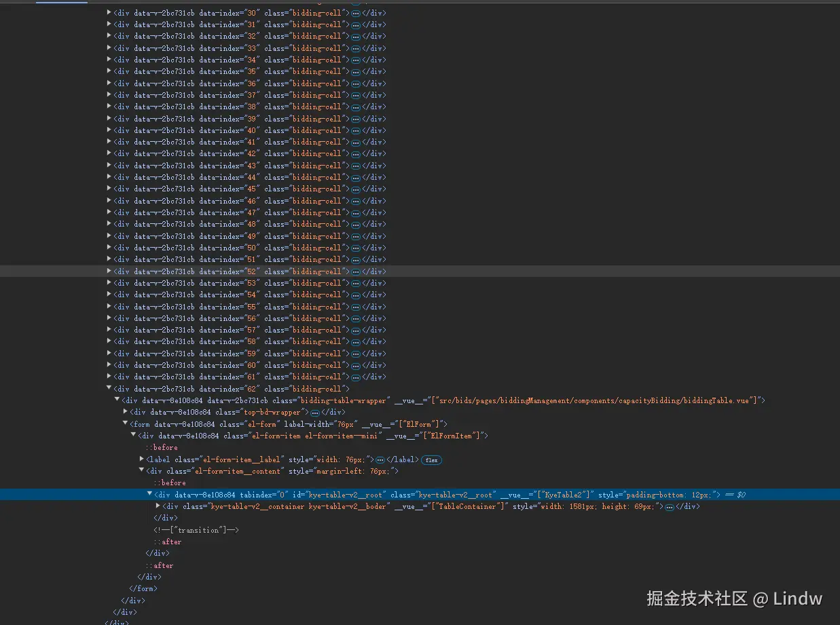Image resolution: width=840 pixels, height=625 pixels.
Task: Select the ::before pseudo-element above the label
Action: click(x=162, y=447)
